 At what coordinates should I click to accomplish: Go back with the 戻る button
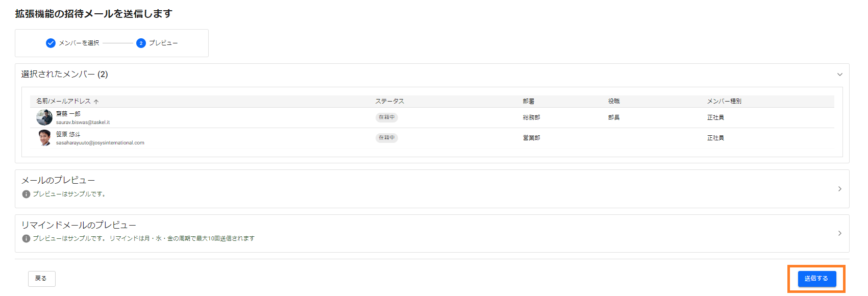click(41, 279)
